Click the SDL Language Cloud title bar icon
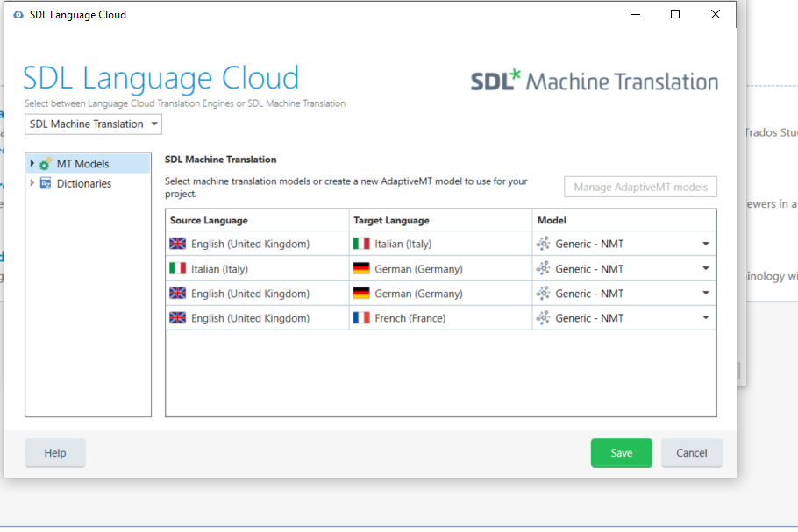The width and height of the screenshot is (798, 532). (18, 15)
